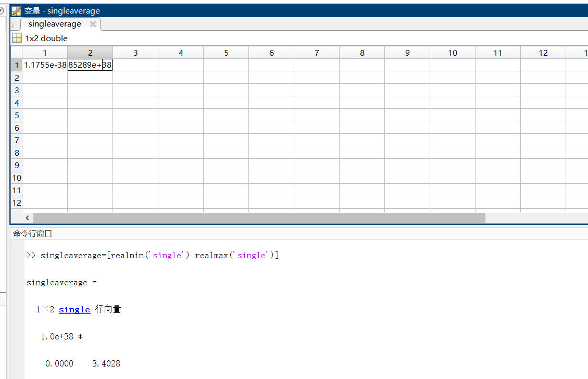The height and width of the screenshot is (379, 588).
Task: Select row header 12
Action: (17, 203)
